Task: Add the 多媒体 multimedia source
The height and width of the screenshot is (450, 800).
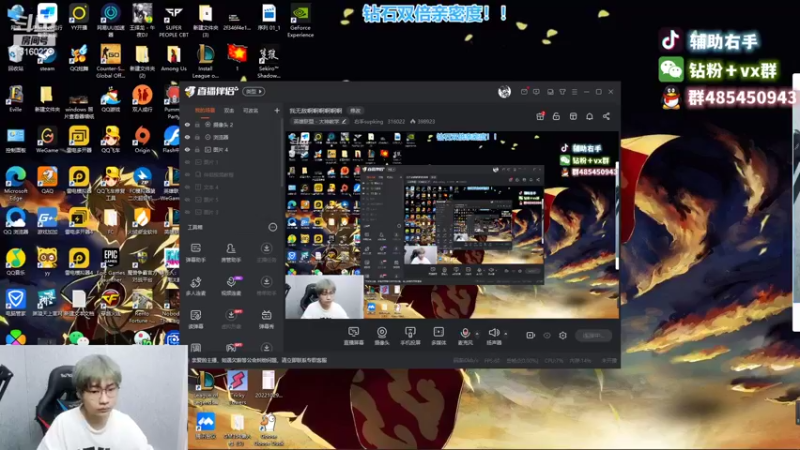Action: 438,336
